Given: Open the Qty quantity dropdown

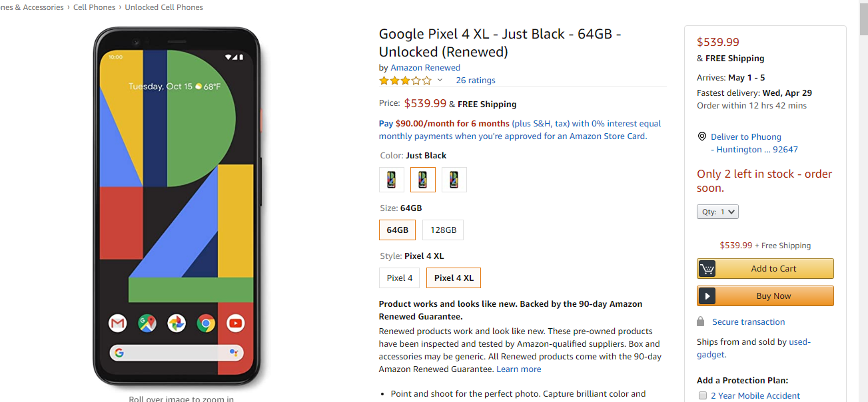Looking at the screenshot, I should pos(717,212).
